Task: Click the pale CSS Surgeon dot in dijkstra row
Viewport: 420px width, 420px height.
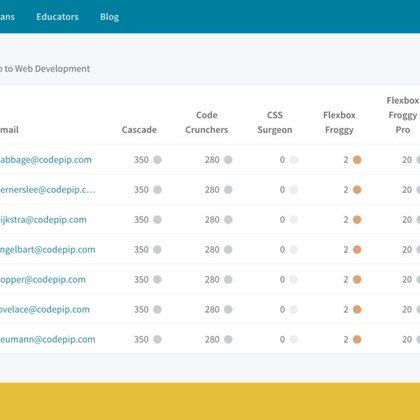Action: [293, 220]
